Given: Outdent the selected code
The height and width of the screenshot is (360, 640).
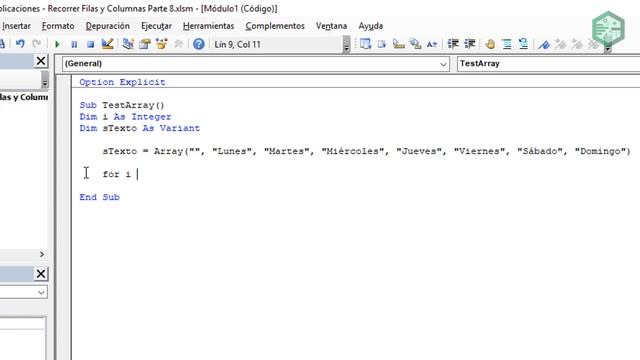Looking at the screenshot, I should coord(470,44).
